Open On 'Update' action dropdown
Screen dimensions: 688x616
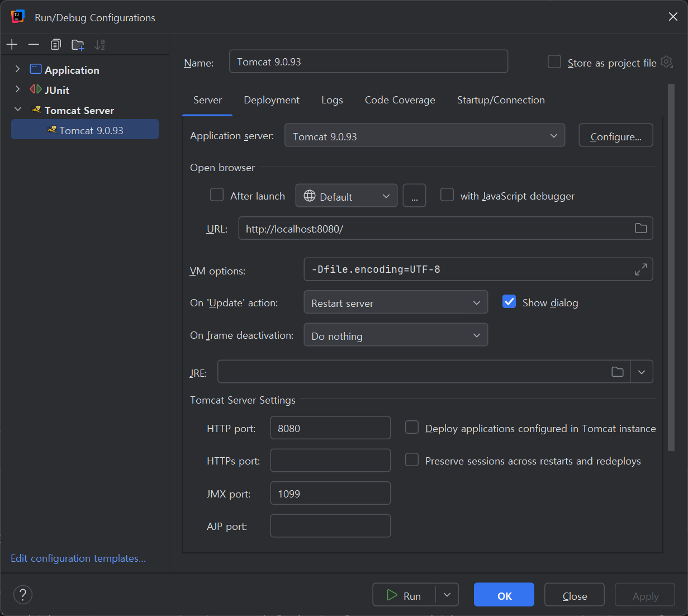396,302
